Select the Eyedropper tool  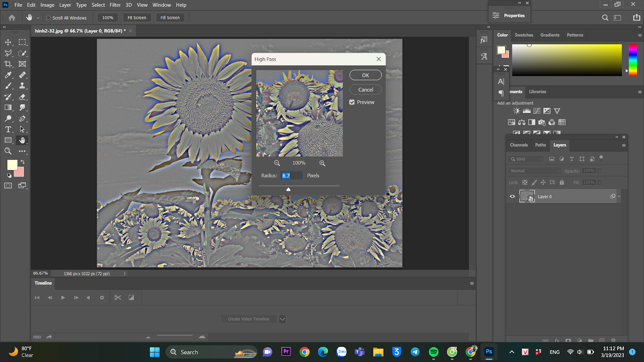8,75
